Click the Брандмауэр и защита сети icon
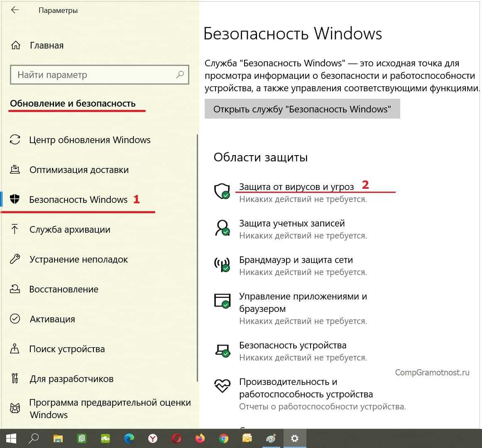The height and width of the screenshot is (448, 482). [x=222, y=264]
